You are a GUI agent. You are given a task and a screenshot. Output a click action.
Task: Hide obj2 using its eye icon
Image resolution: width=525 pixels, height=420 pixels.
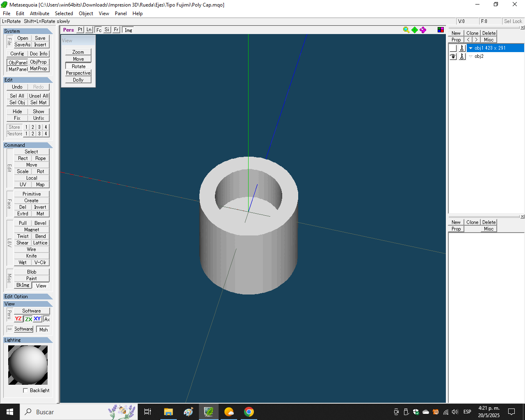[453, 57]
